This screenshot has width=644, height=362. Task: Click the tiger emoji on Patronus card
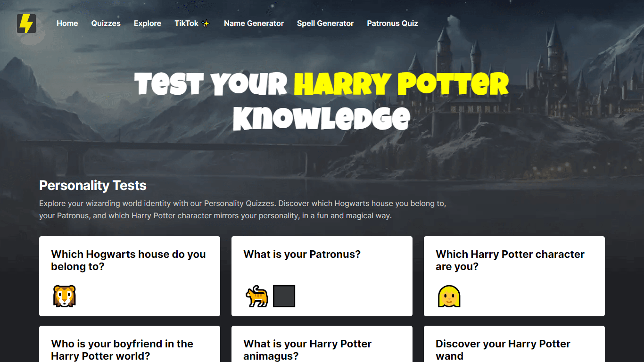(257, 296)
